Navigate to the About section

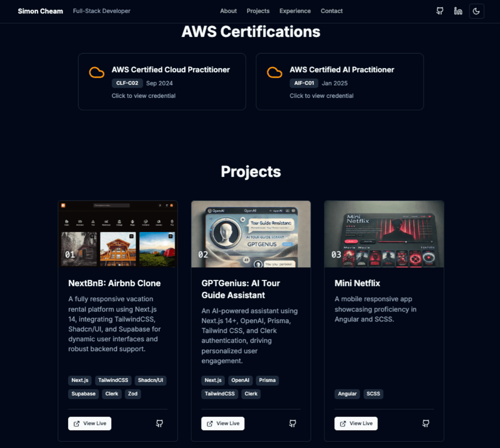tap(228, 11)
